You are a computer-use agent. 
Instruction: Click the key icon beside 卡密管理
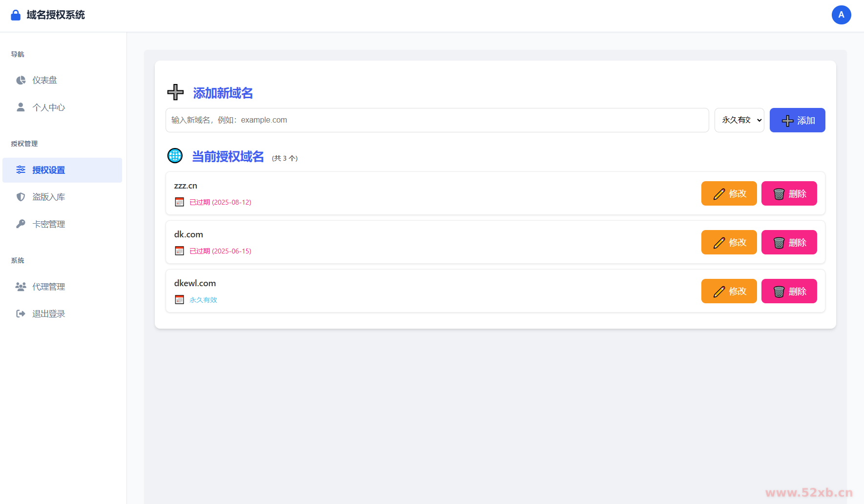pos(21,224)
